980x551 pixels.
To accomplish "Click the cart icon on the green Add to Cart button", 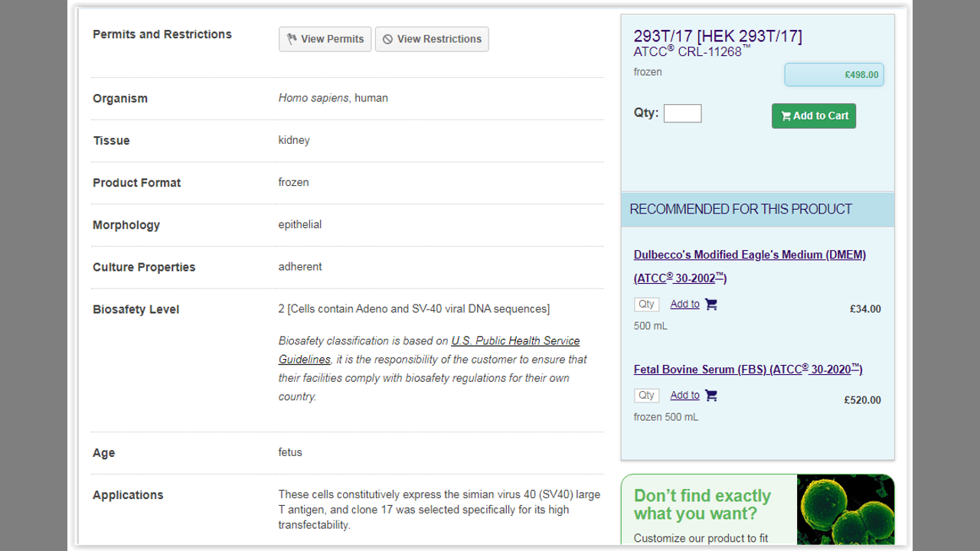I will click(x=786, y=116).
